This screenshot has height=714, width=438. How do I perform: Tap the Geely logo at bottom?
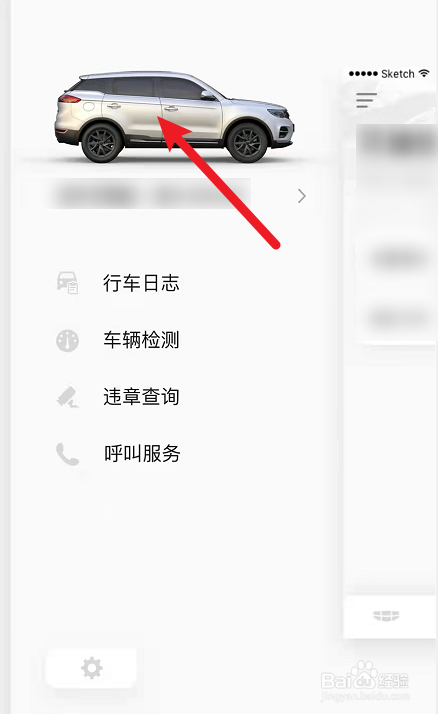386,616
